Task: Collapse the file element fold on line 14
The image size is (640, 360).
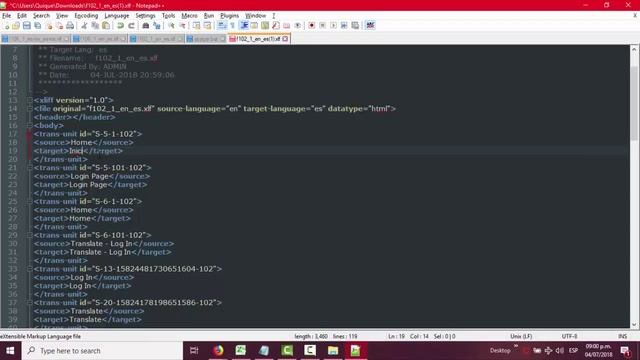Action: click(x=30, y=109)
